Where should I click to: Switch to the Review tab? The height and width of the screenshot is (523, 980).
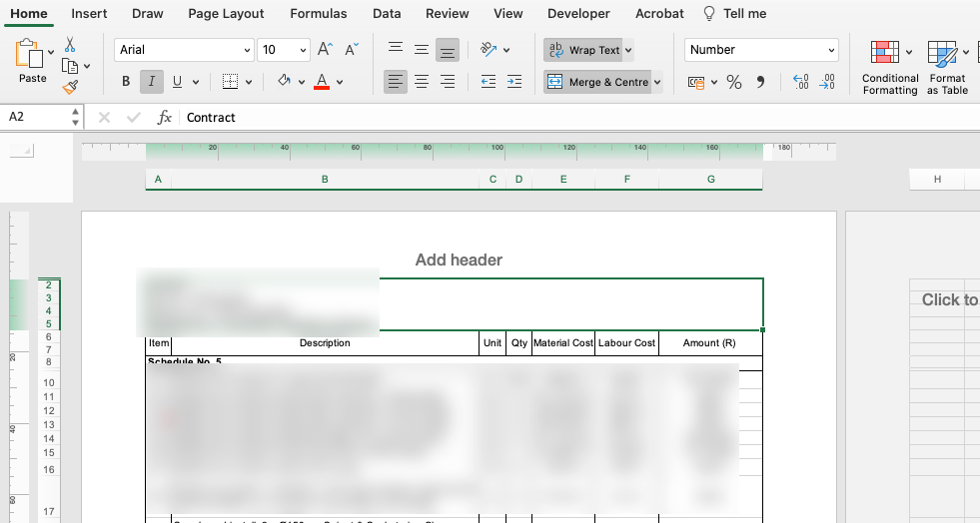click(x=447, y=14)
